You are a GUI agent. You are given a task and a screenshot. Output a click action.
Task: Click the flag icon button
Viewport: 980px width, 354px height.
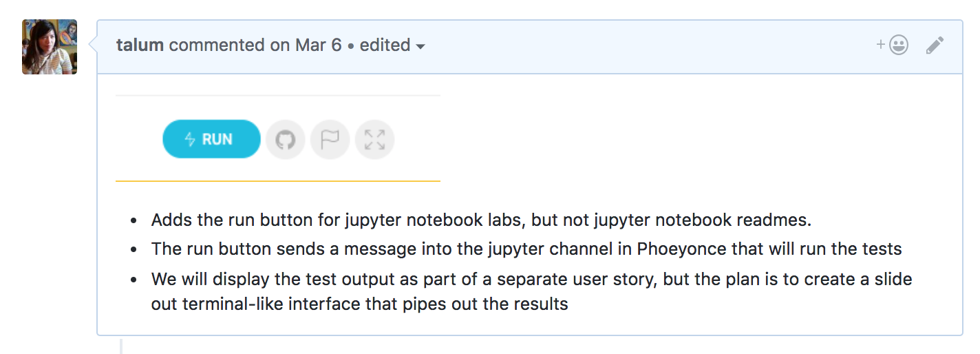tap(330, 140)
